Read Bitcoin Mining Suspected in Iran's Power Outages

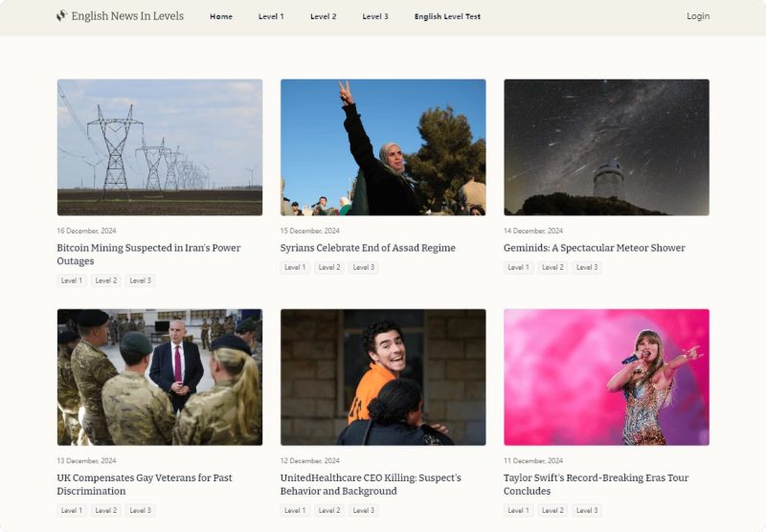coord(148,255)
